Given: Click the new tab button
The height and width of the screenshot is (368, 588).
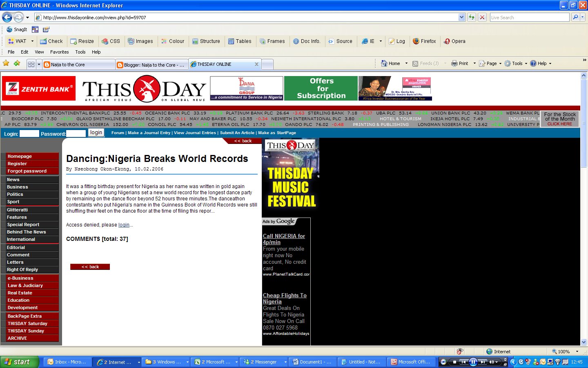Looking at the screenshot, I should (x=267, y=65).
